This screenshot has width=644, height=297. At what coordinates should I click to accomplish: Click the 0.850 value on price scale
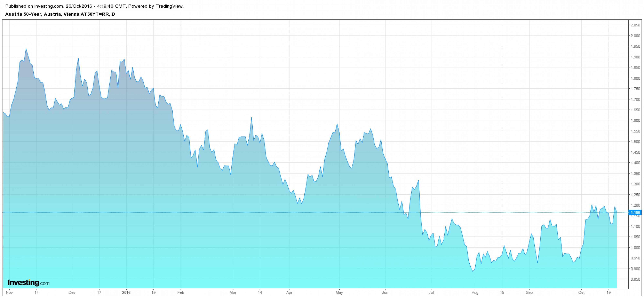click(635, 280)
